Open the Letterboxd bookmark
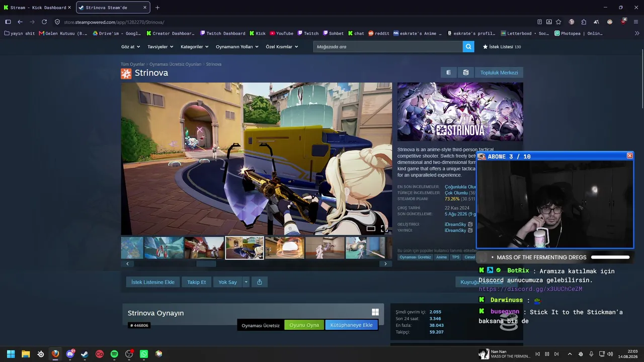 tap(525, 34)
